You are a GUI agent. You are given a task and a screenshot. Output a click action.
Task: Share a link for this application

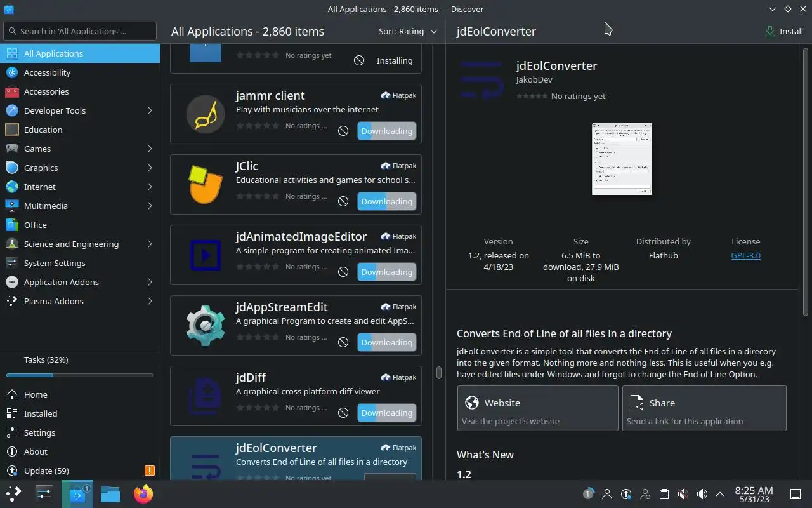704,408
